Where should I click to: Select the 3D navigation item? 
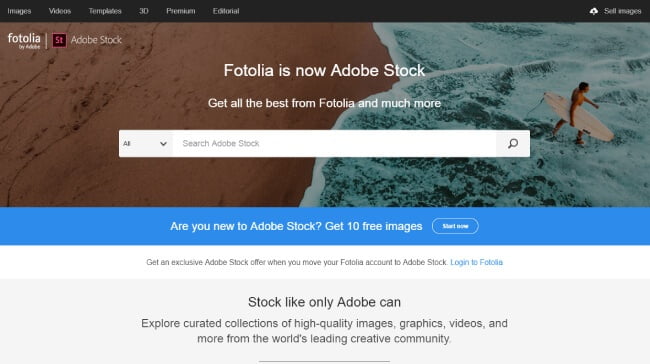tap(143, 11)
